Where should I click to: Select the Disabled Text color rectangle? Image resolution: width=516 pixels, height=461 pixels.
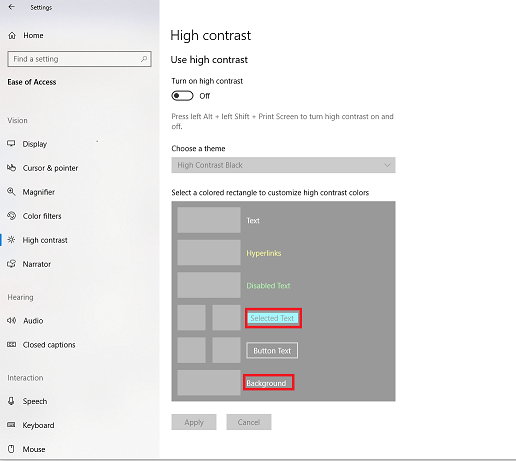(x=209, y=285)
